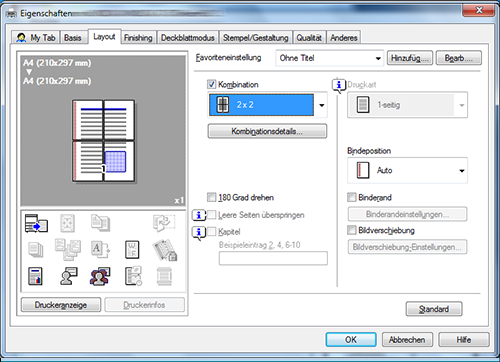Open the Stempel/Gestaltung tab
This screenshot has height=362, width=500.
coord(255,38)
